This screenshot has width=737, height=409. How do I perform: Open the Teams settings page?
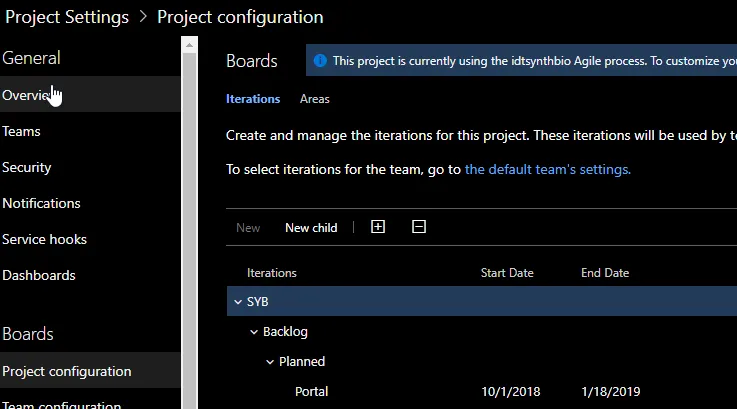coord(21,131)
